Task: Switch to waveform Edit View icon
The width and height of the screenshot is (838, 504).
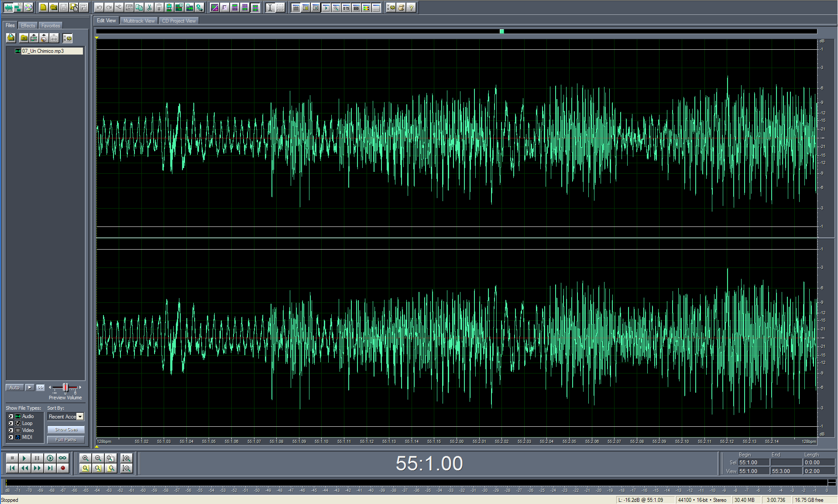Action: coord(8,7)
